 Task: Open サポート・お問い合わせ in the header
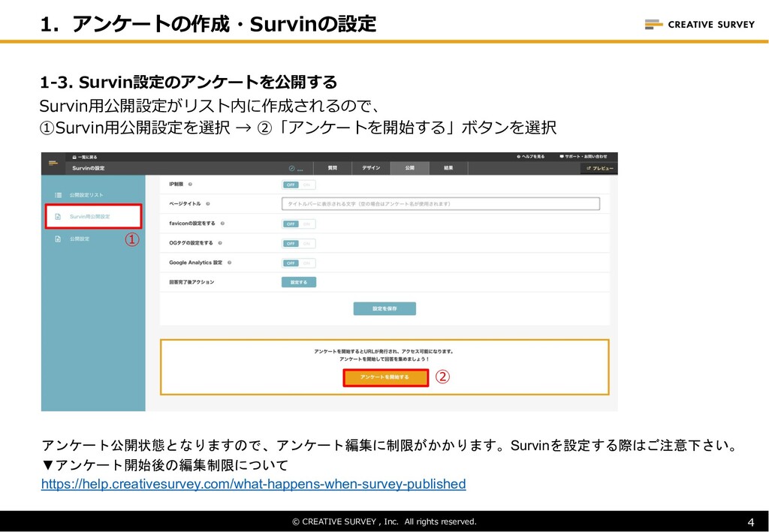(583, 157)
